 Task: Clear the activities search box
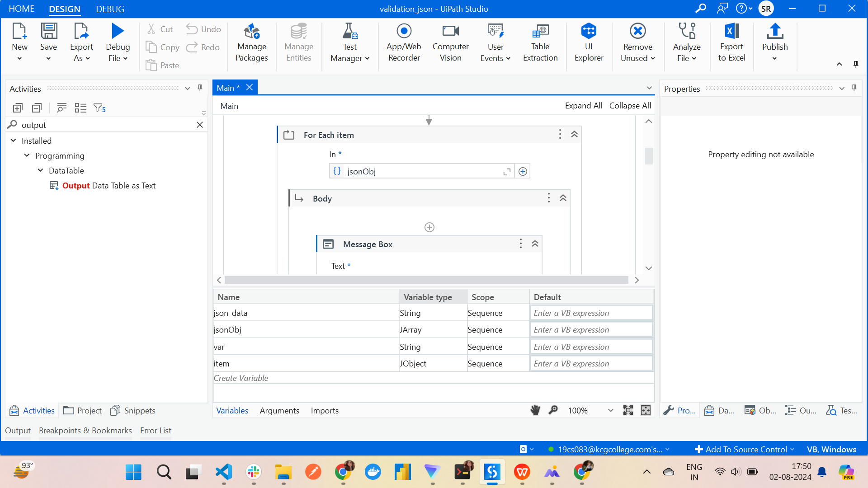click(200, 125)
